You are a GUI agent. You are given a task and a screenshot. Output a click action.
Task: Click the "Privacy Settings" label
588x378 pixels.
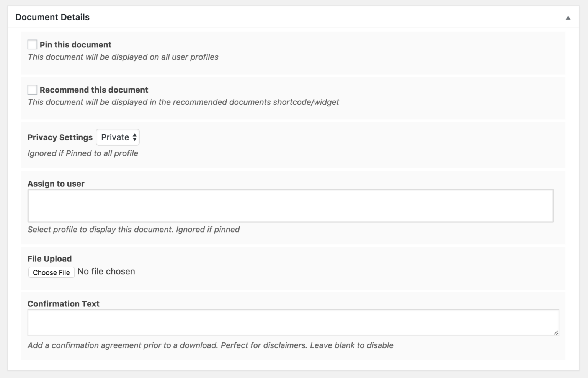click(60, 137)
